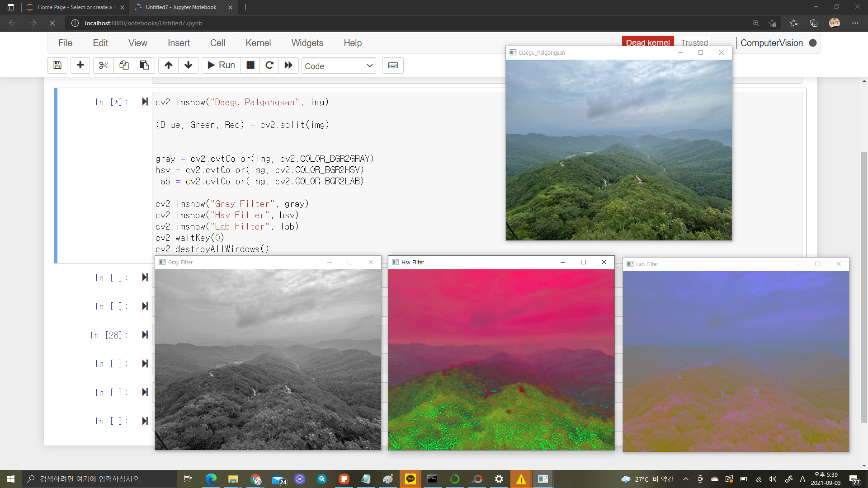This screenshot has width=868, height=488.
Task: Paste cells below using the clipboard icon
Action: pyautogui.click(x=144, y=66)
